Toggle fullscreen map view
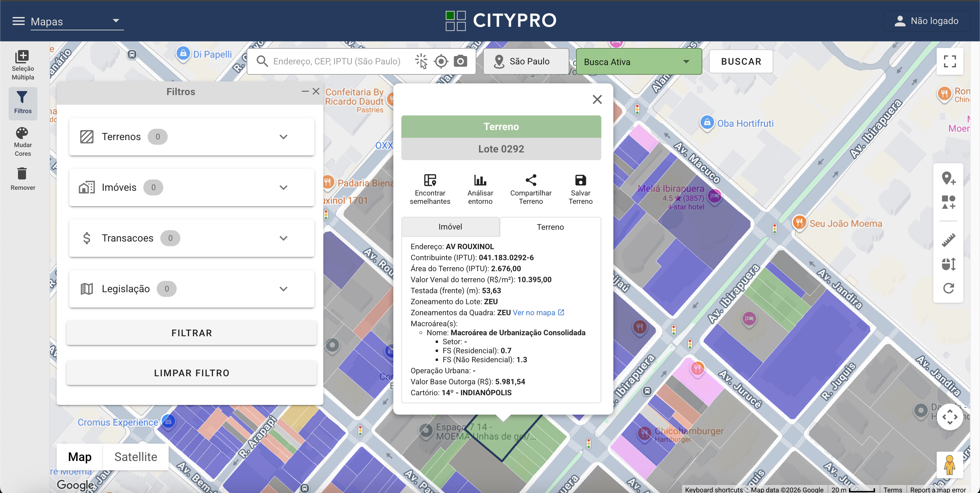This screenshot has height=493, width=980. 950,61
